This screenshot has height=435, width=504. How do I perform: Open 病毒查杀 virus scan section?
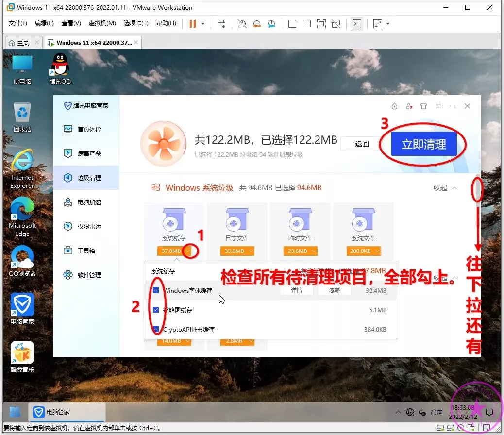[x=89, y=154]
